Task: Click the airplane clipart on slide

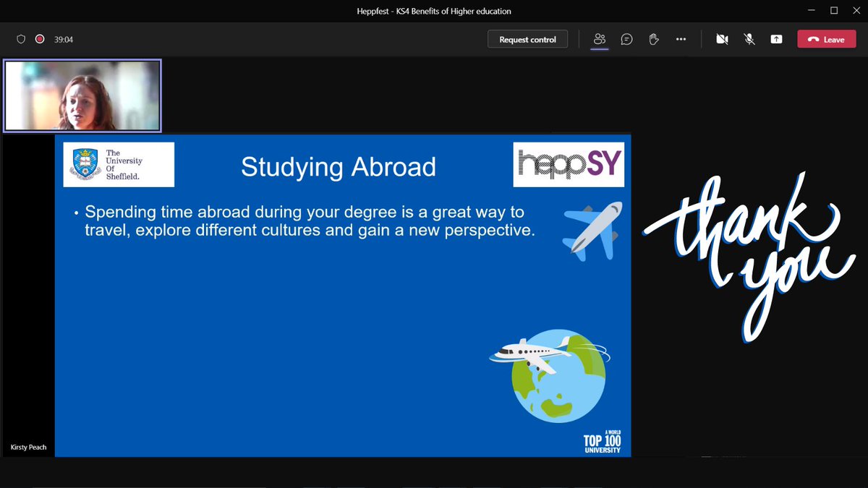Action: tap(592, 230)
